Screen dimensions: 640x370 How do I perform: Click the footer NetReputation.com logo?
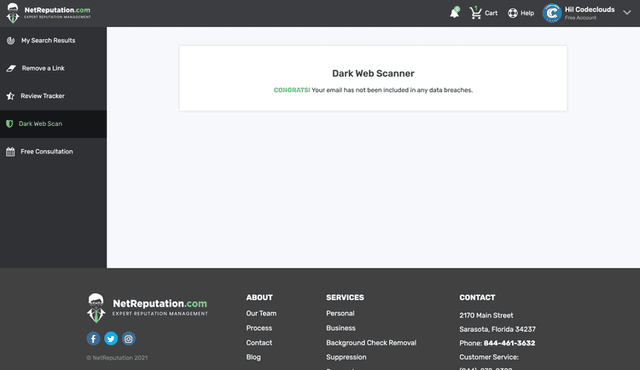147,308
